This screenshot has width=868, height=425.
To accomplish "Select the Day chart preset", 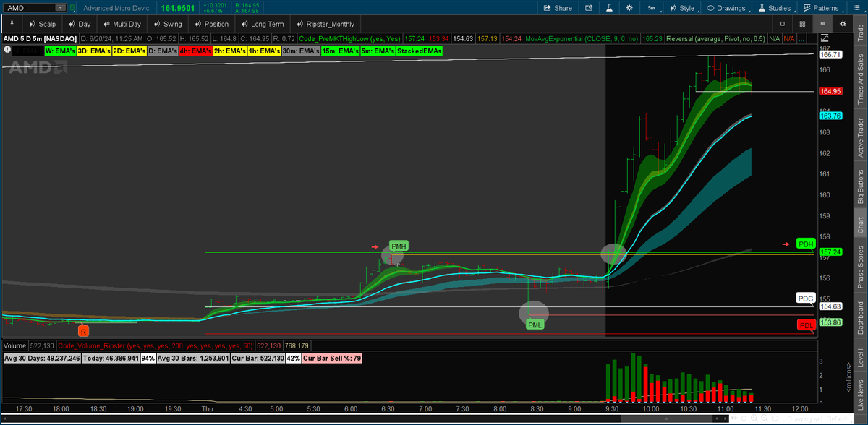I will 78,24.
